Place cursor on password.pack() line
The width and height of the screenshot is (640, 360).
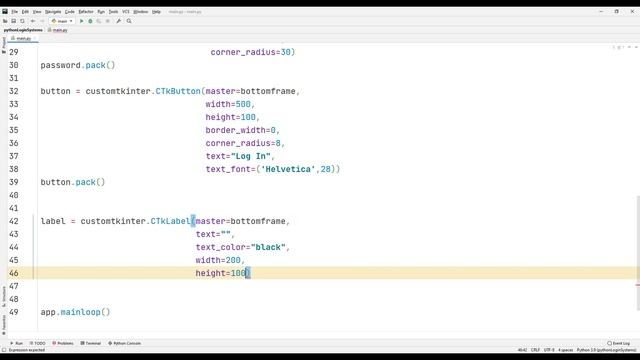(78, 65)
